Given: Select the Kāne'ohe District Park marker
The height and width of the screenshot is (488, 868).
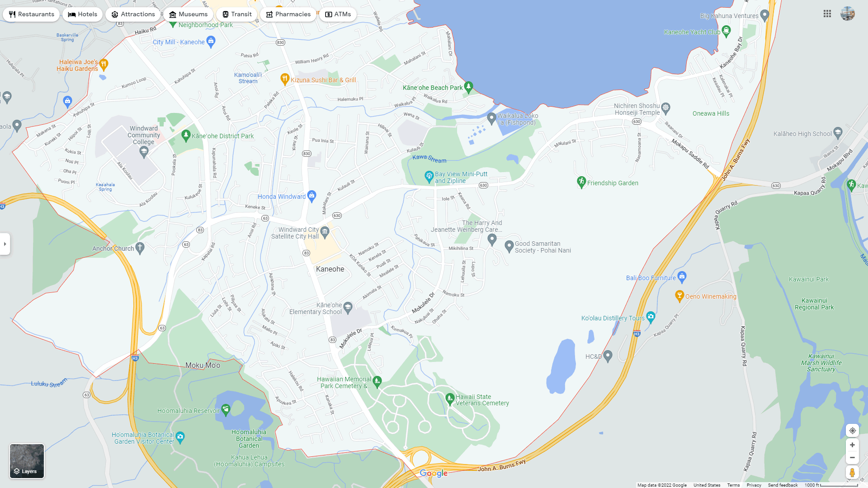Looking at the screenshot, I should coord(186,135).
